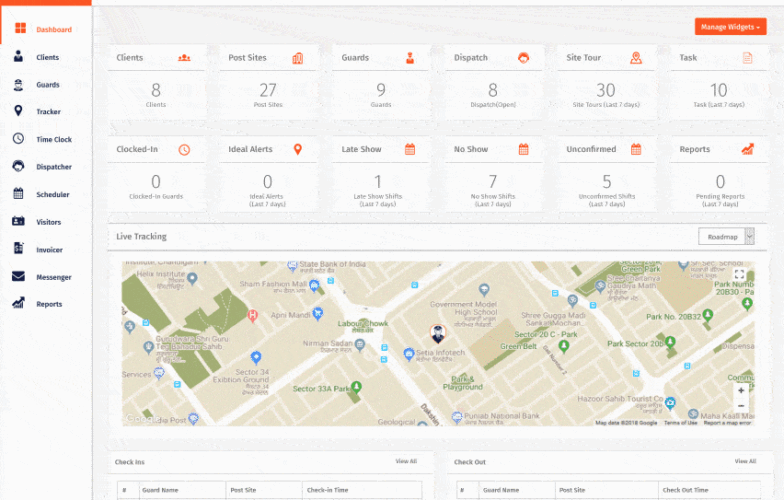Screen dimensions: 784x500
Task: Click Punjab National Bank map marker
Action: [456, 416]
